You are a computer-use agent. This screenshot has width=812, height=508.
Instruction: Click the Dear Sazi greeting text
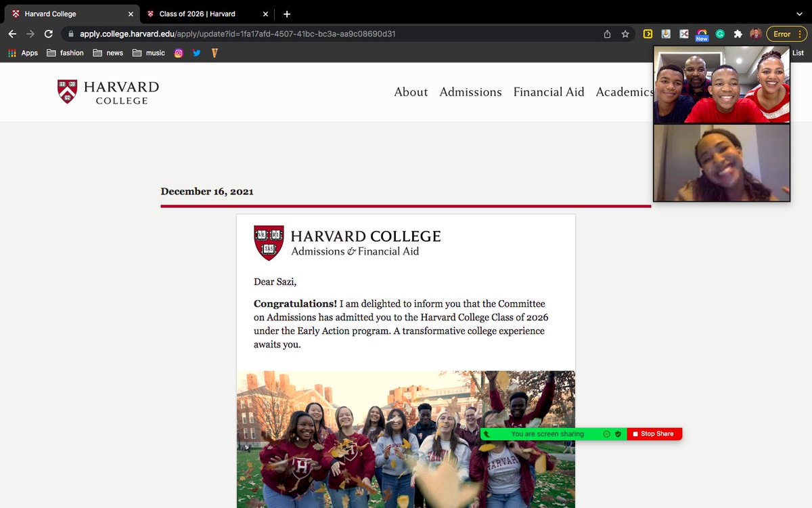[x=275, y=282]
